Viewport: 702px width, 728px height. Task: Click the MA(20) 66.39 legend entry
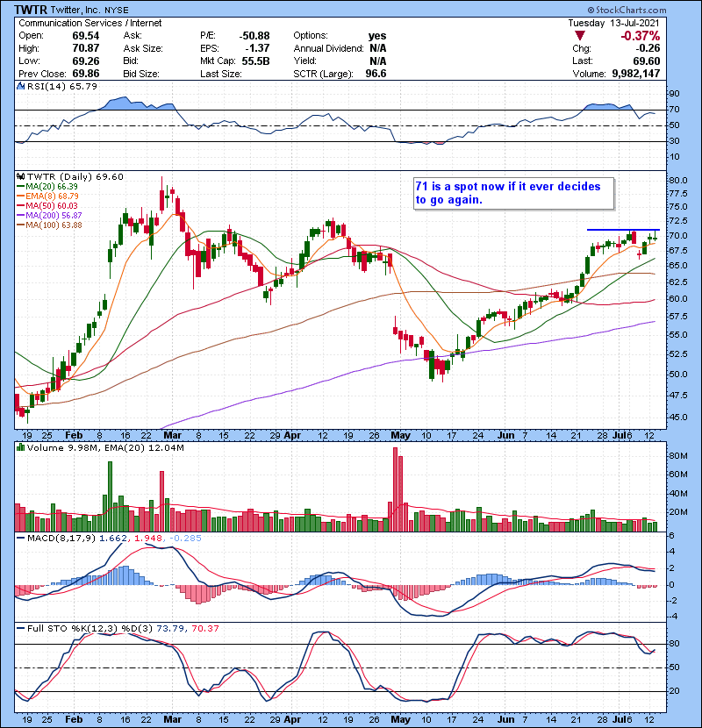[47, 186]
